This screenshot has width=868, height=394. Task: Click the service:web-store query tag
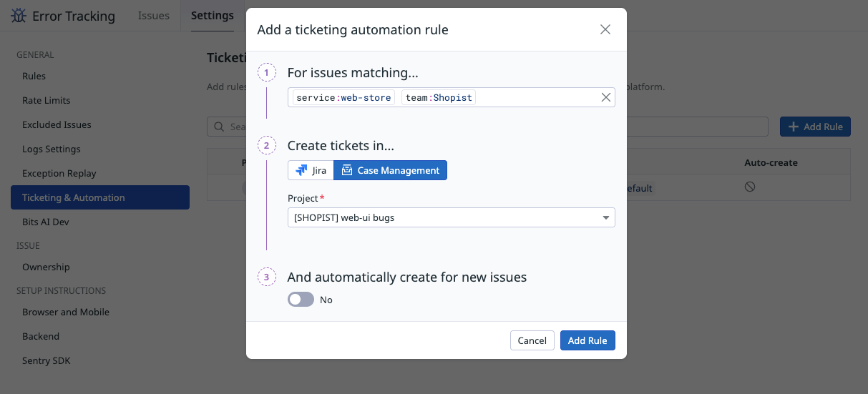(343, 97)
